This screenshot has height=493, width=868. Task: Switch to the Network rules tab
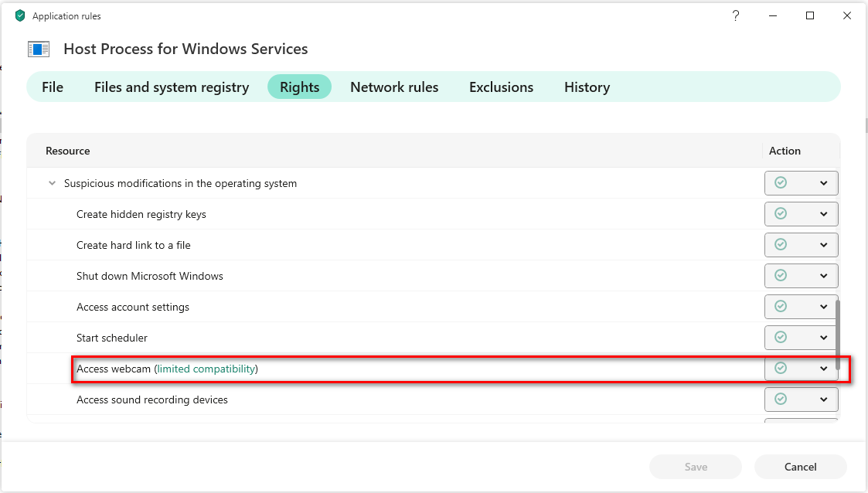pyautogui.click(x=394, y=87)
